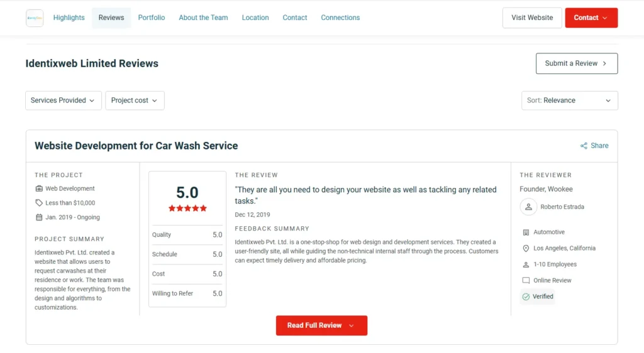The height and width of the screenshot is (353, 644).
Task: Switch to the Reviews tab
Action: coord(111,18)
